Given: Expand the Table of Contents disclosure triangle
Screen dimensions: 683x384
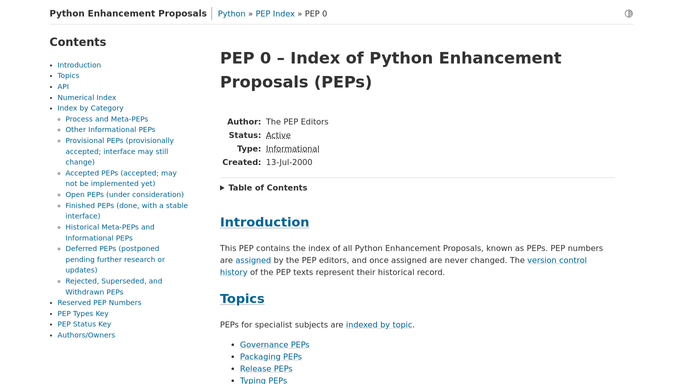Looking at the screenshot, I should pyautogui.click(x=222, y=188).
